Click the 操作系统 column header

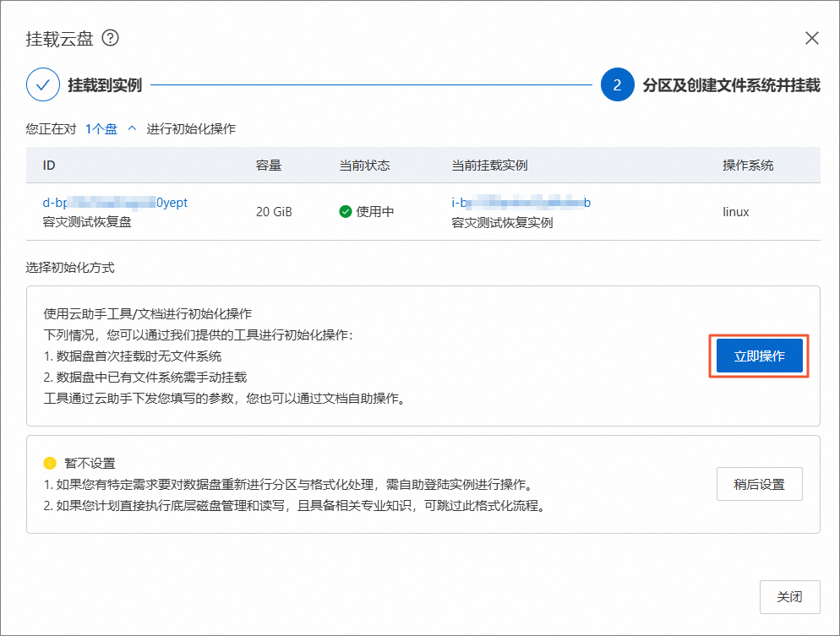(748, 166)
